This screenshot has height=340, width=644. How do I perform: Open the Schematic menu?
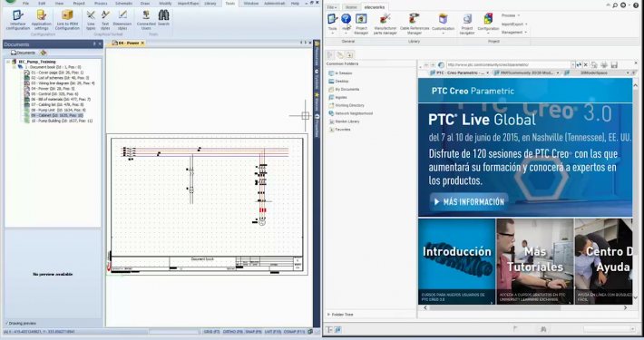tap(123, 4)
